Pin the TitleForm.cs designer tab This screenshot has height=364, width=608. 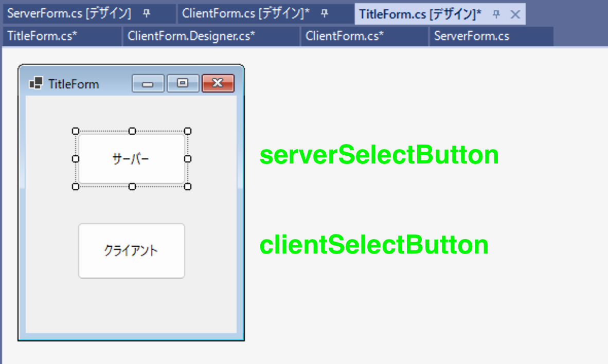[x=496, y=14]
